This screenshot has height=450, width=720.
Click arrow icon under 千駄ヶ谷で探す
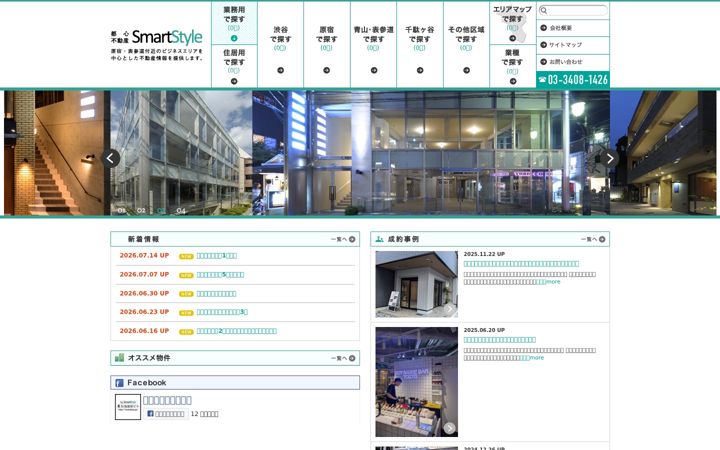(420, 70)
